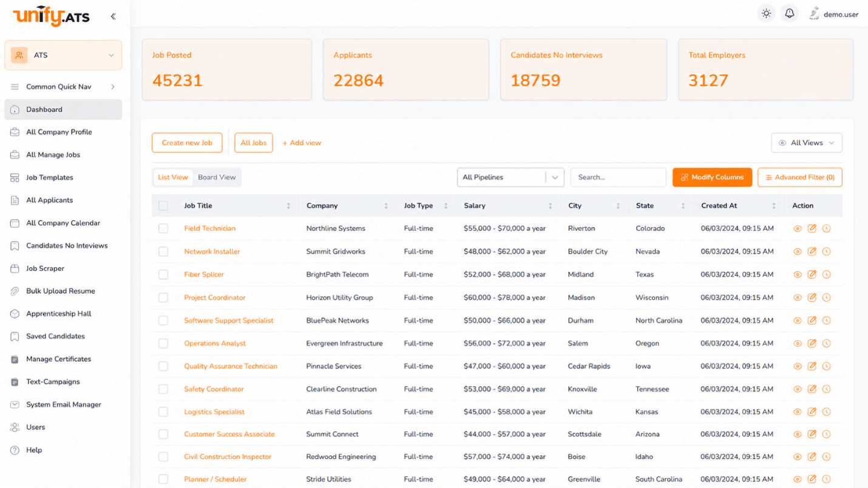868x488 pixels.
Task: Sort by Job Title column arrows
Action: pos(288,206)
